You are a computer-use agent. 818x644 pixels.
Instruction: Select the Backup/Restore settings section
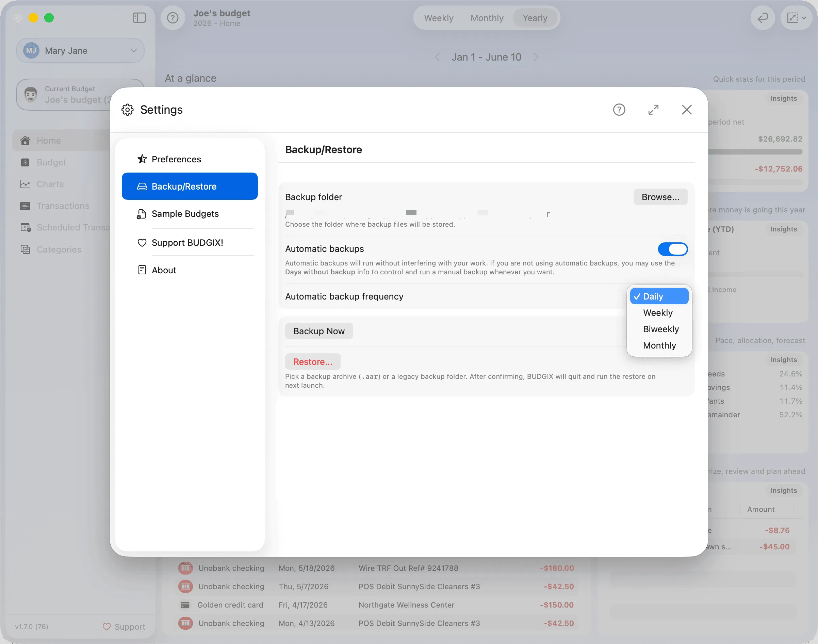[x=190, y=186]
